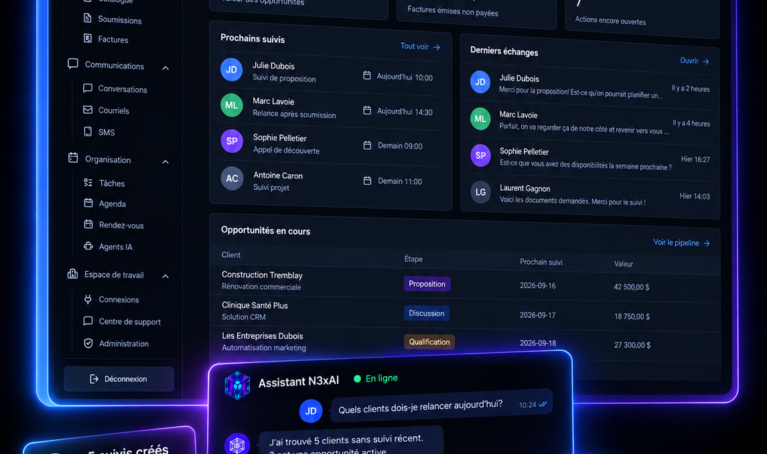The image size is (767, 454).
Task: Click JD avatar in Prochains suivis
Action: pos(231,69)
